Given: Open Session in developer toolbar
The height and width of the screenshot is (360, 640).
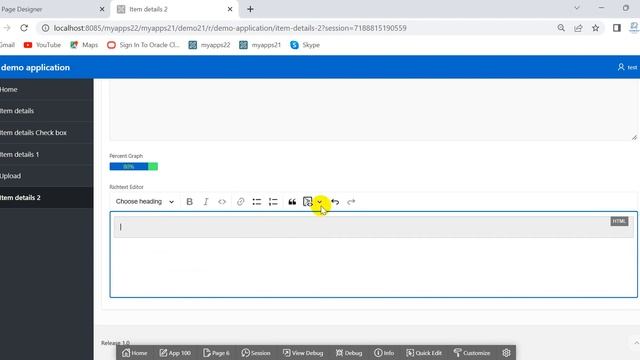Looking at the screenshot, I should click(x=256, y=353).
